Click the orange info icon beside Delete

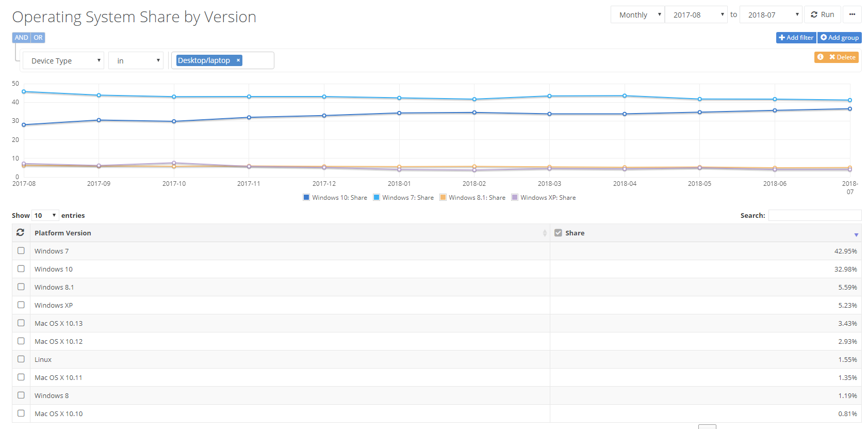(821, 57)
